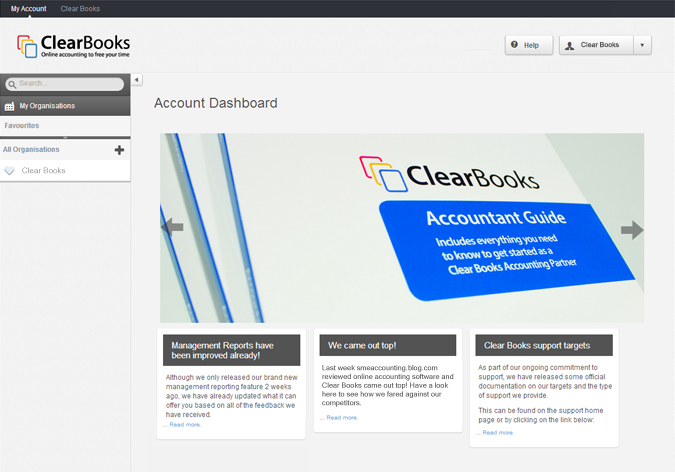Read more about Management Reports
The width and height of the screenshot is (675, 472).
click(185, 425)
